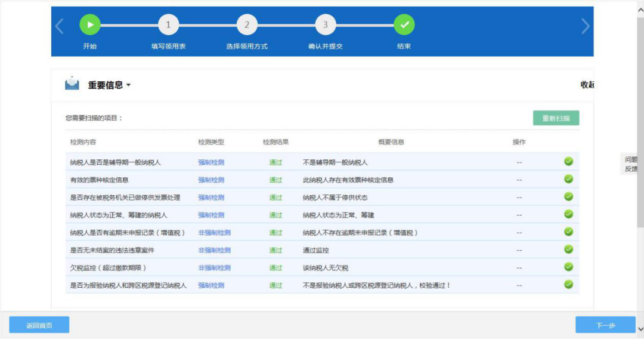Click row label 欠税监控（超过缴款期限）
This screenshot has height=339, width=644.
[108, 268]
